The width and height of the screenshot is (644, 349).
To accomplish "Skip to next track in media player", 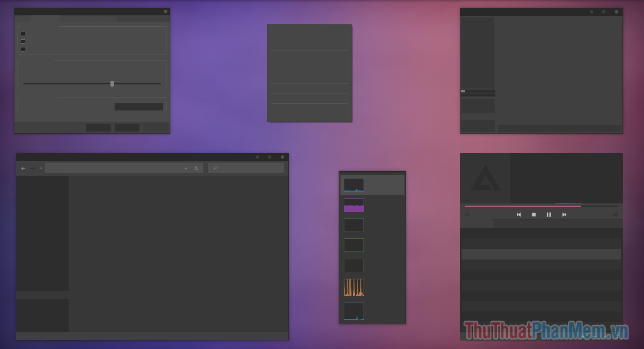I will pos(564,214).
